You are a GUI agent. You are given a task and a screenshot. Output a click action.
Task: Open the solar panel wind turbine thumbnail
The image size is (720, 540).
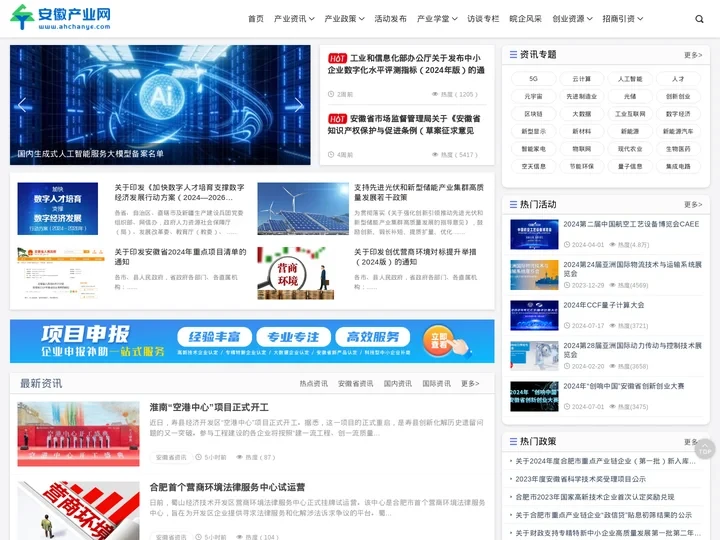pos(303,208)
